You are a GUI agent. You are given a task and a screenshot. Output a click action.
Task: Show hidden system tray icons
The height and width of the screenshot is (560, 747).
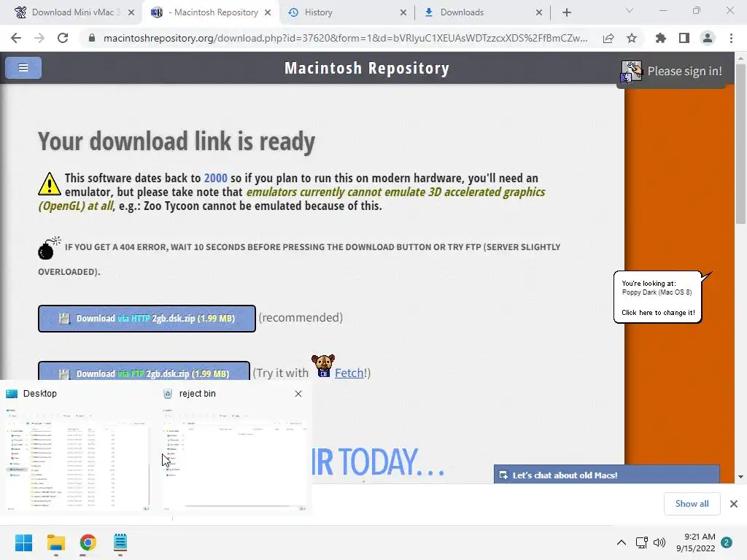click(622, 542)
